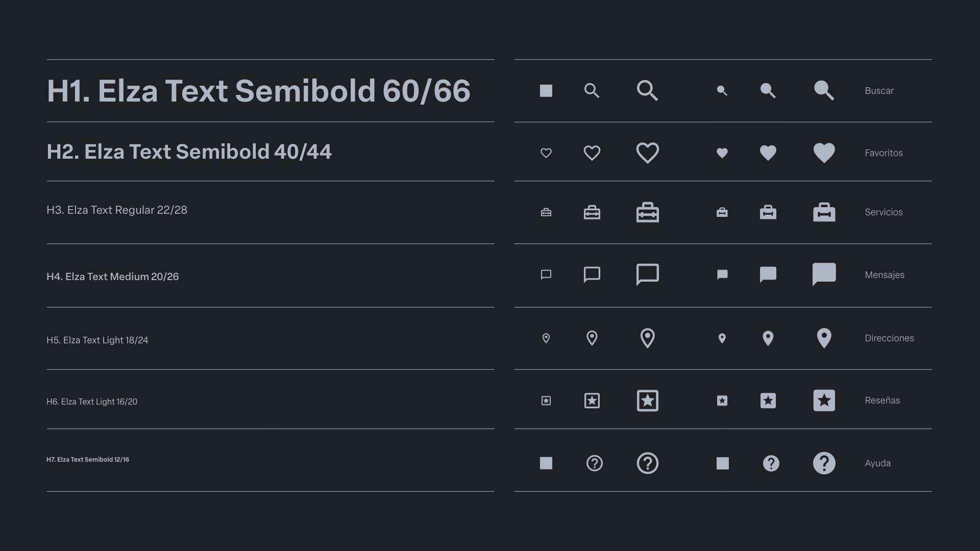The height and width of the screenshot is (551, 980).
Task: Click the largest filled star Reseñas icon
Action: tap(824, 400)
